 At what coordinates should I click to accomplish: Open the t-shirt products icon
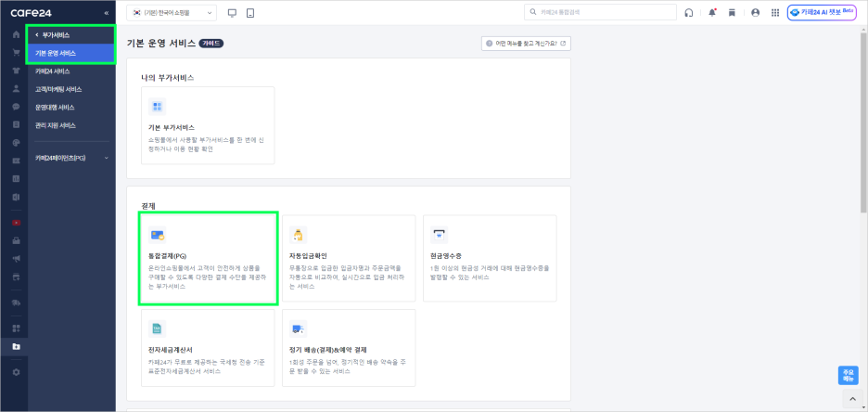16,71
